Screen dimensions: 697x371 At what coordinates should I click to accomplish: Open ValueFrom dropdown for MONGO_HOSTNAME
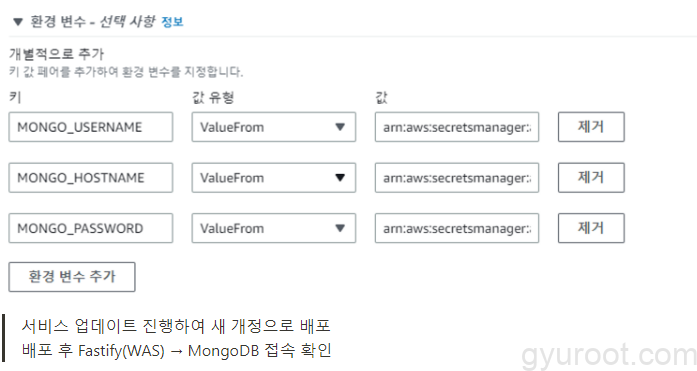(x=274, y=178)
